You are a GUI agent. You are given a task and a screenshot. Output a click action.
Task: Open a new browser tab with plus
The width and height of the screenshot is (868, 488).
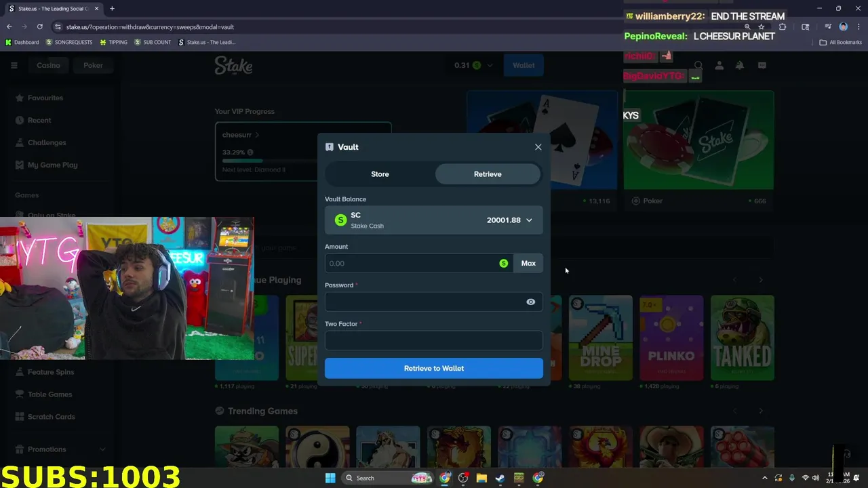click(x=112, y=9)
